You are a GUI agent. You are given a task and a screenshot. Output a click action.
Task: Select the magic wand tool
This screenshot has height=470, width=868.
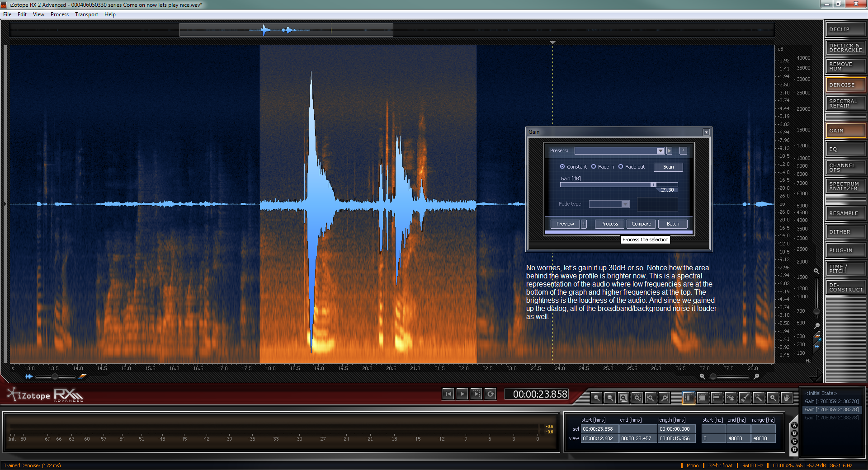click(759, 398)
